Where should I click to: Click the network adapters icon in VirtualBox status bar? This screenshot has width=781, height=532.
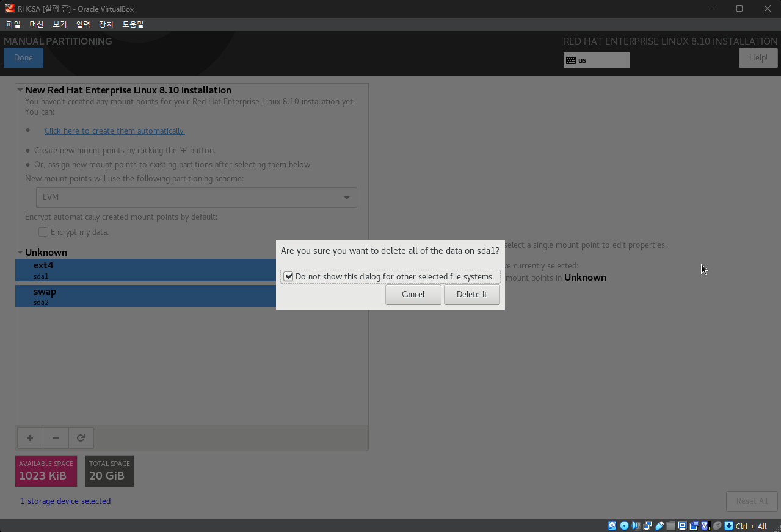648,526
